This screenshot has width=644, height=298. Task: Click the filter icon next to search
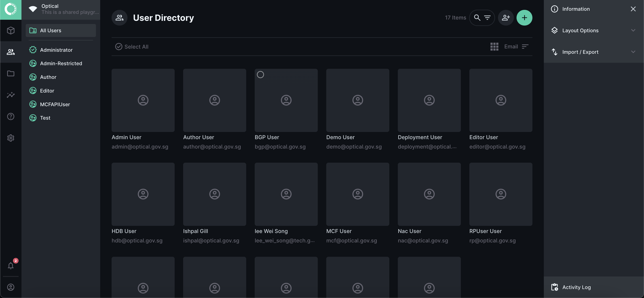click(x=488, y=17)
